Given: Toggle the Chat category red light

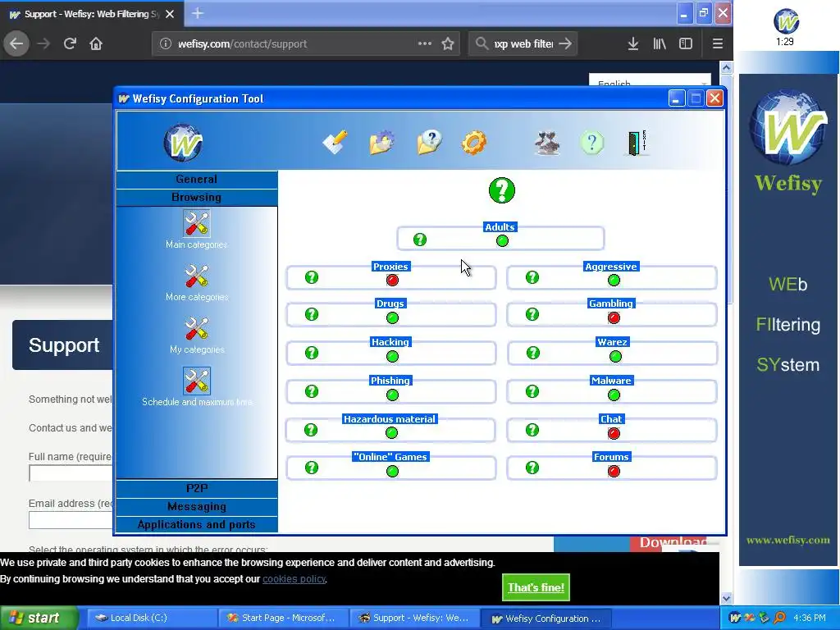Looking at the screenshot, I should click(x=614, y=433).
